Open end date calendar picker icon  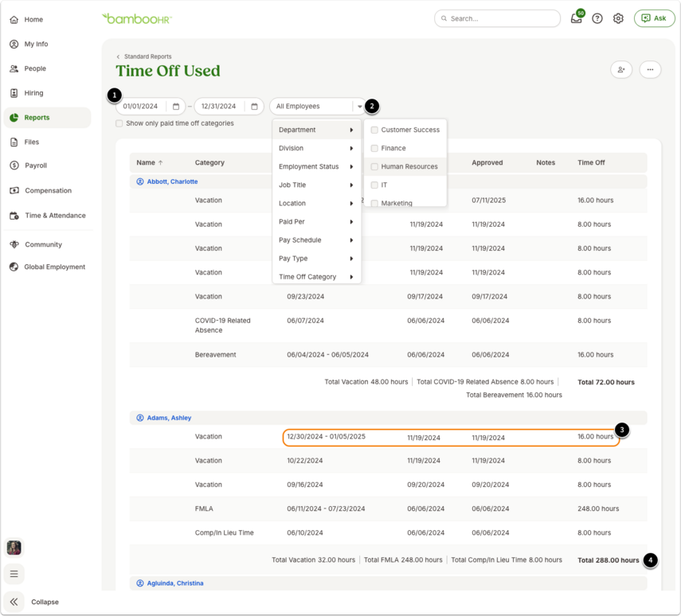tap(255, 107)
